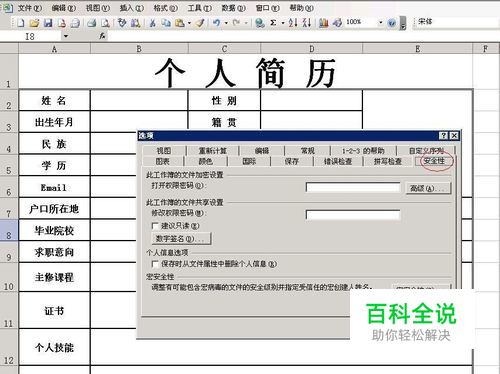Open the 文件 menu
The image size is (500, 374).
tap(30, 8)
